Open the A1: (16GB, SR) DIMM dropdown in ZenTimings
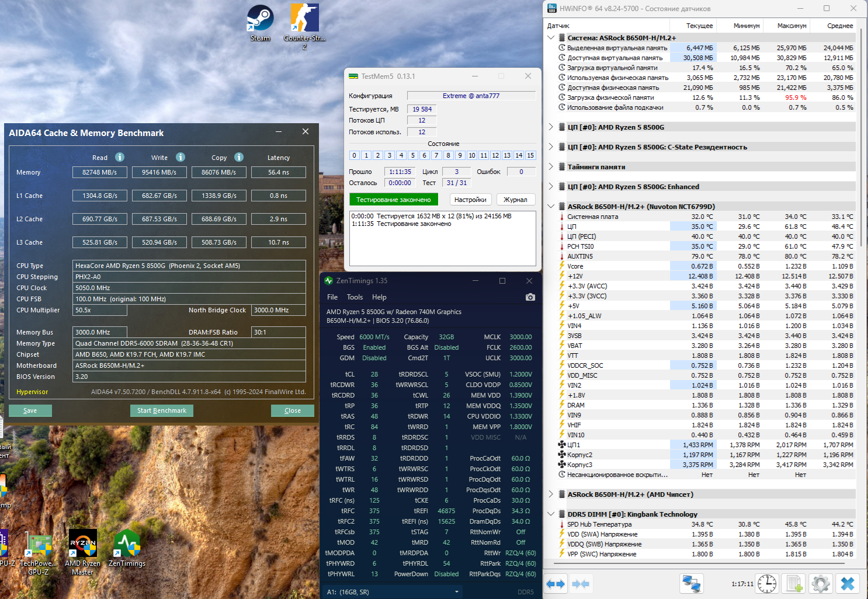The image size is (868, 599). click(x=393, y=592)
